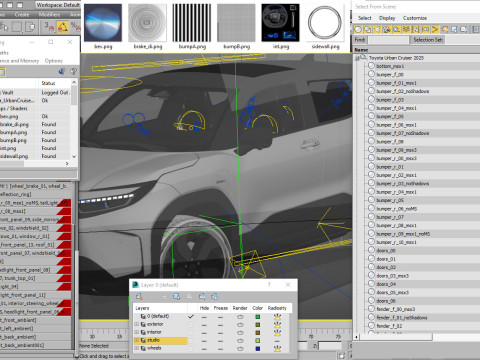This screenshot has width=480, height=360.
Task: Click Status column header in Asset Tracking
Action: coord(48,83)
